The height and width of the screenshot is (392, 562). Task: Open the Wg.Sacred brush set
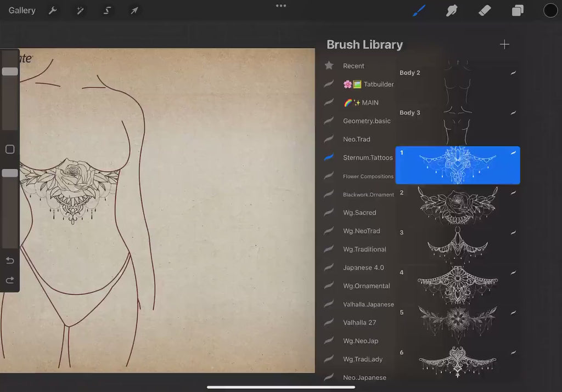coord(359,213)
